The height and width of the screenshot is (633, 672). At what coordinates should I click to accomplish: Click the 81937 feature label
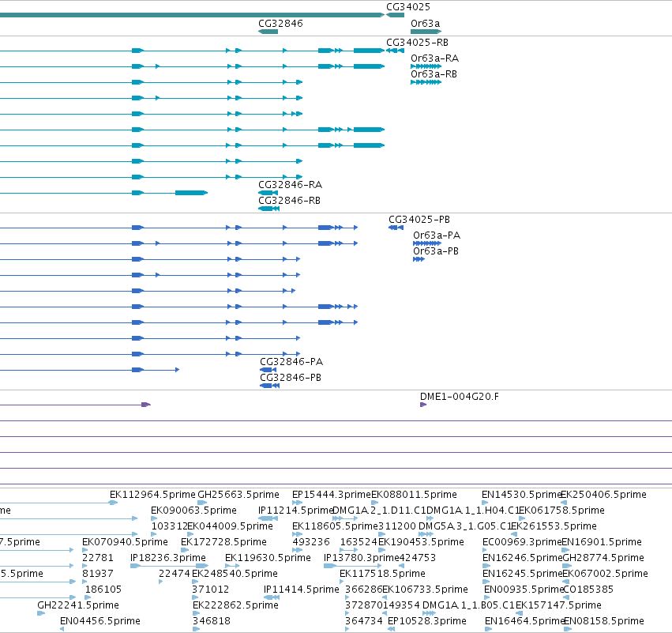98,574
